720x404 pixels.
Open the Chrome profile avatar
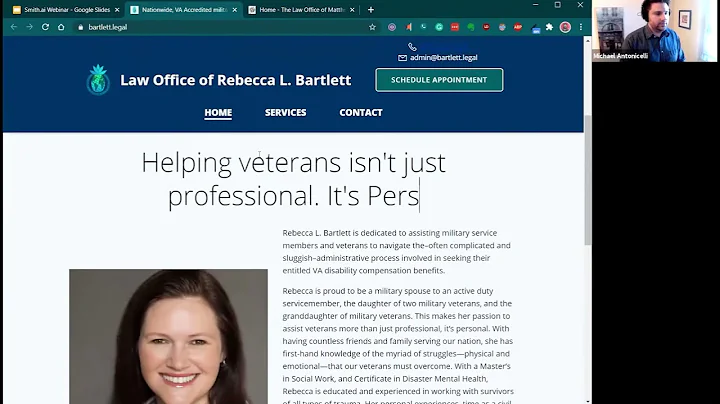coord(565,27)
